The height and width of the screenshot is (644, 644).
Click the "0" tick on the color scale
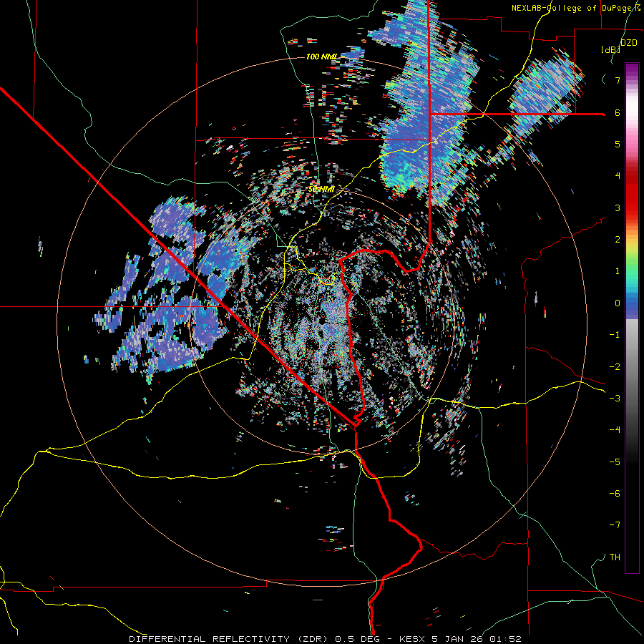[x=618, y=303]
